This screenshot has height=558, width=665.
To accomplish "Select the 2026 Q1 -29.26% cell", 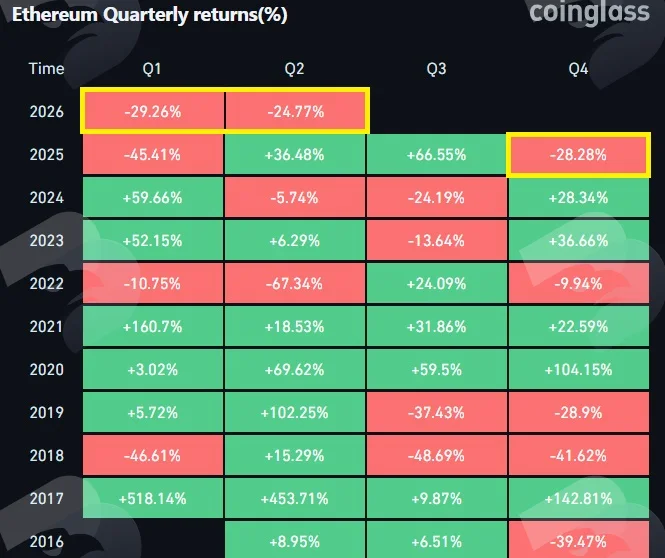I will [153, 112].
